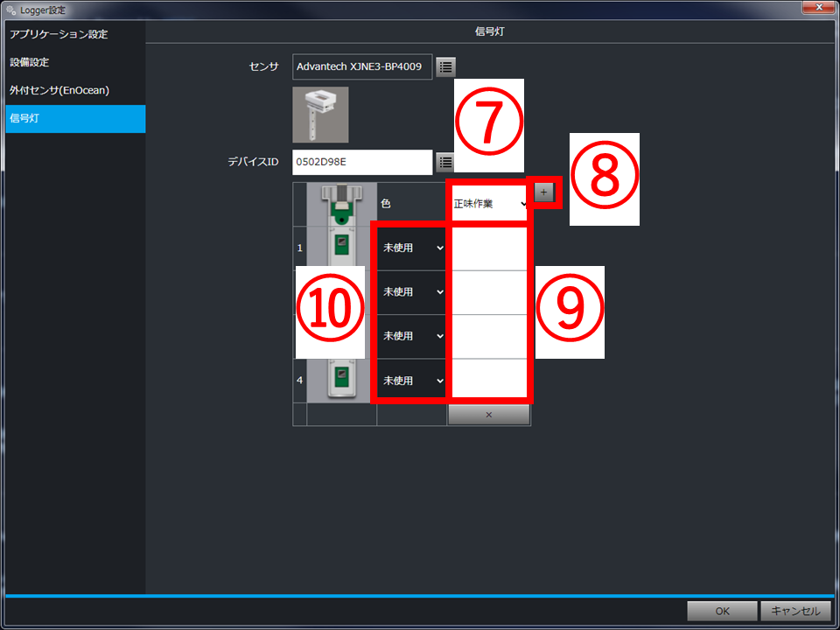Click the 信号灯 panel heading

(489, 31)
